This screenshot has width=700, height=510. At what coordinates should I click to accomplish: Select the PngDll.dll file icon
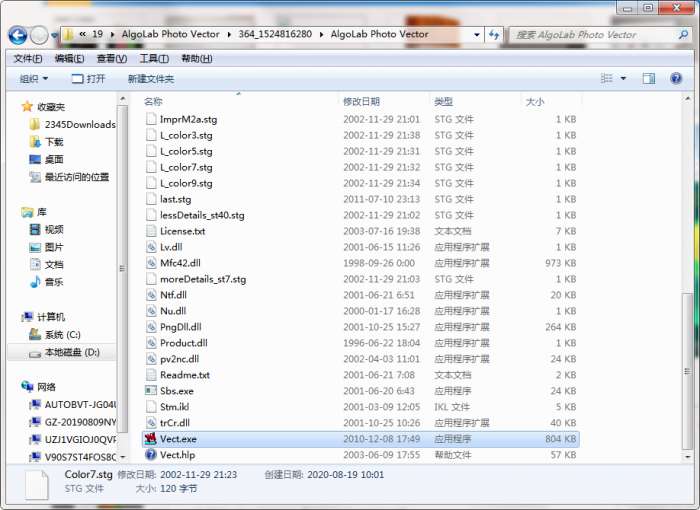coord(151,327)
